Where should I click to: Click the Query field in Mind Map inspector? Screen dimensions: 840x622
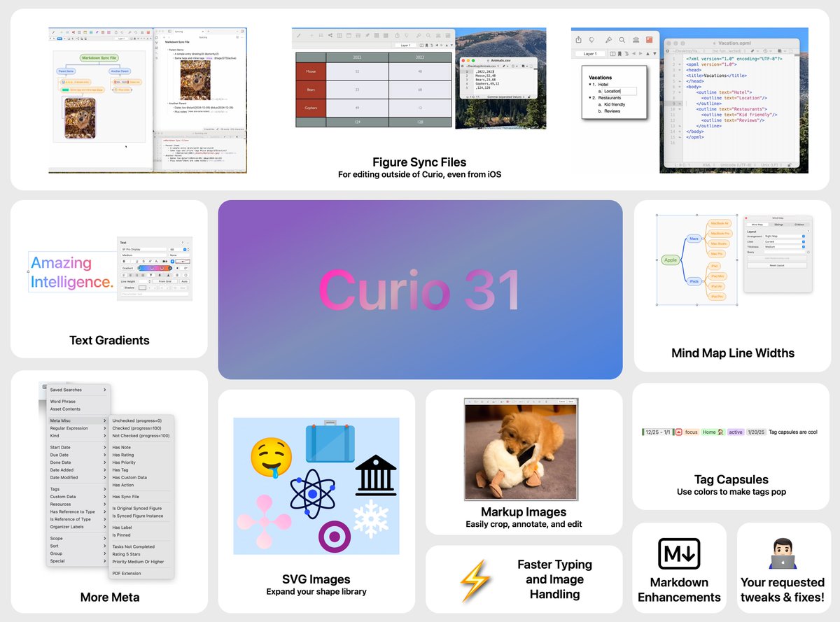[785, 252]
